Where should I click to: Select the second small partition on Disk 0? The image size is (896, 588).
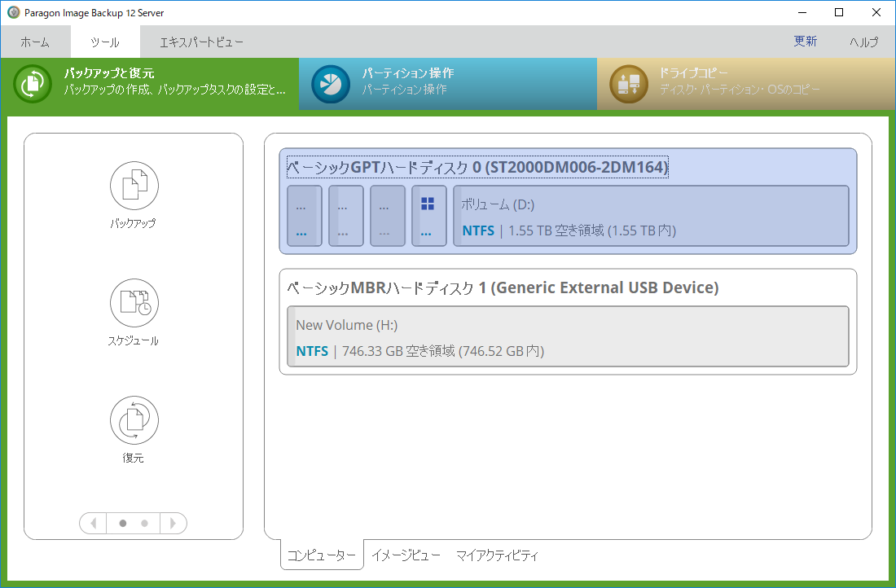click(345, 216)
